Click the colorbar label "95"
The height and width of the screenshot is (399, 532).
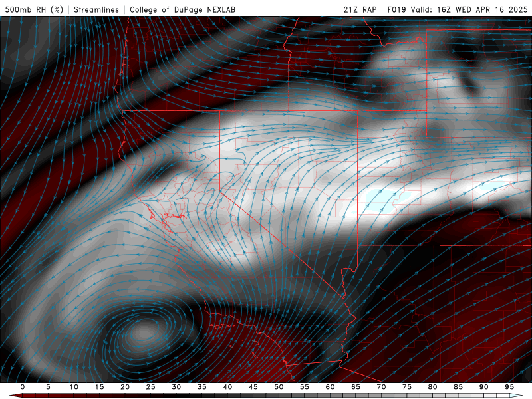[x=509, y=387]
